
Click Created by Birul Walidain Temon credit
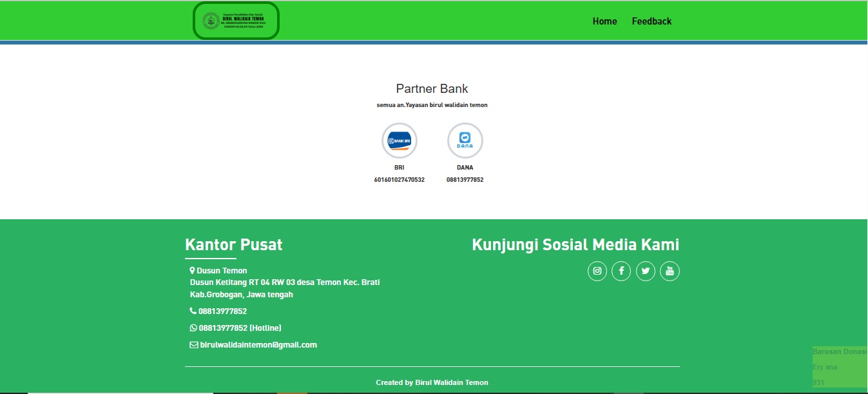[432, 382]
